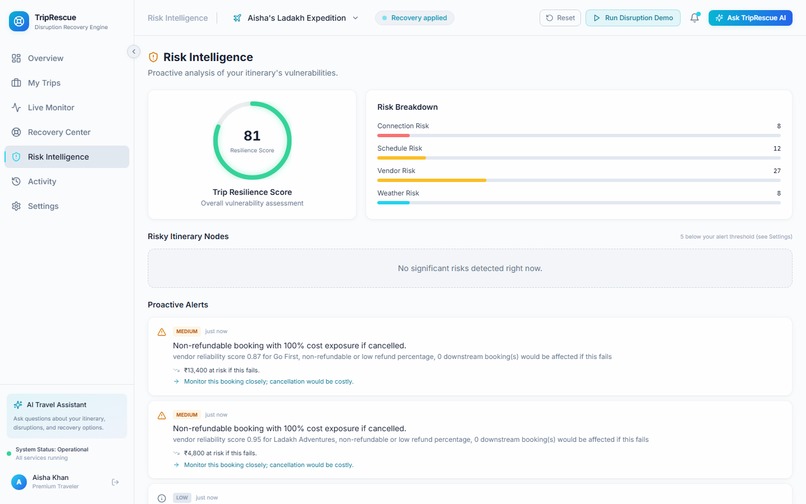Log out using the sign-out icon
The width and height of the screenshot is (806, 504).
click(x=115, y=482)
